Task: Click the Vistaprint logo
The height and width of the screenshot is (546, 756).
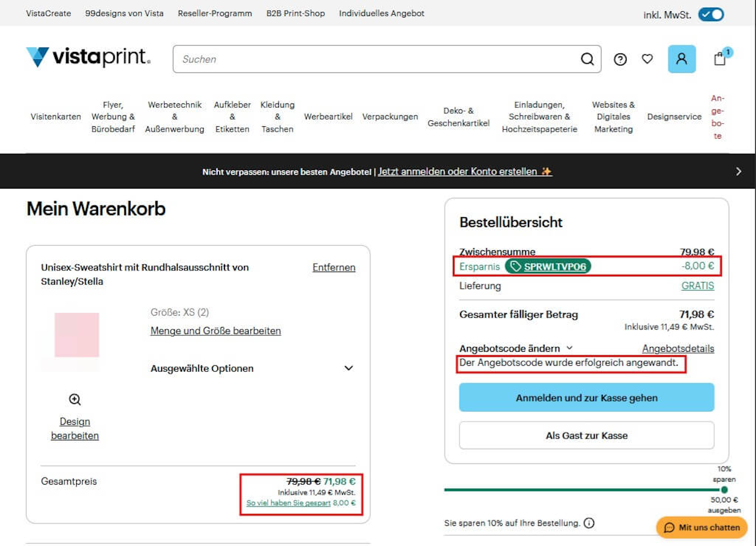Action: [88, 57]
